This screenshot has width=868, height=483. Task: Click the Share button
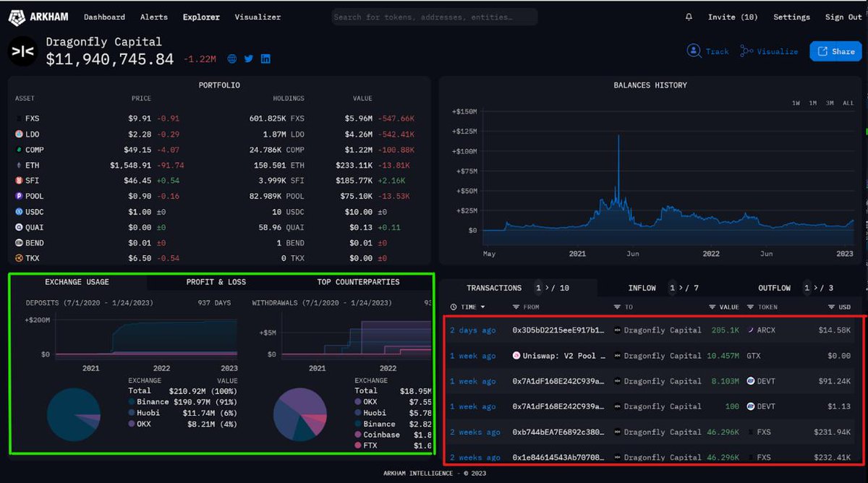pos(835,51)
